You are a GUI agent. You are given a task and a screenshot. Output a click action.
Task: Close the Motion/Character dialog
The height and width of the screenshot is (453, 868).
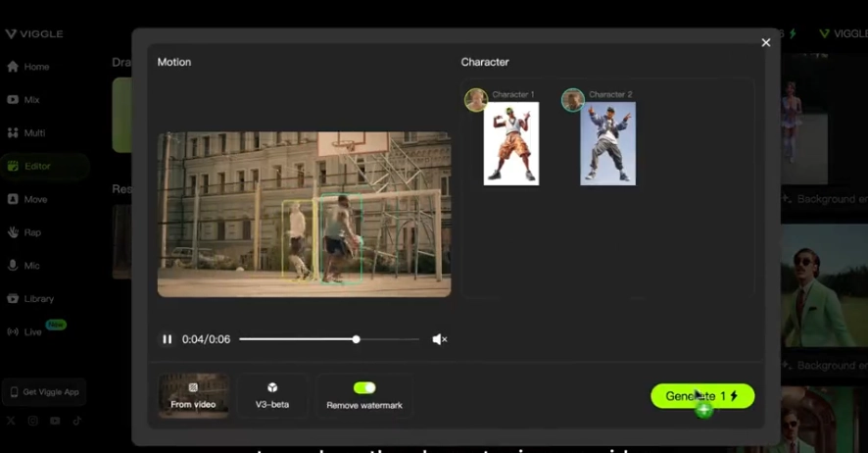765,42
